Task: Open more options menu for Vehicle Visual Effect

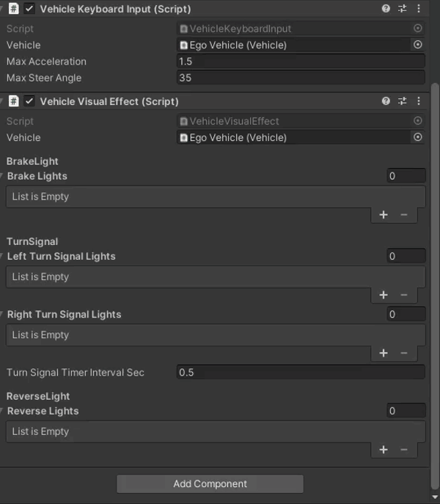Action: [x=419, y=101]
